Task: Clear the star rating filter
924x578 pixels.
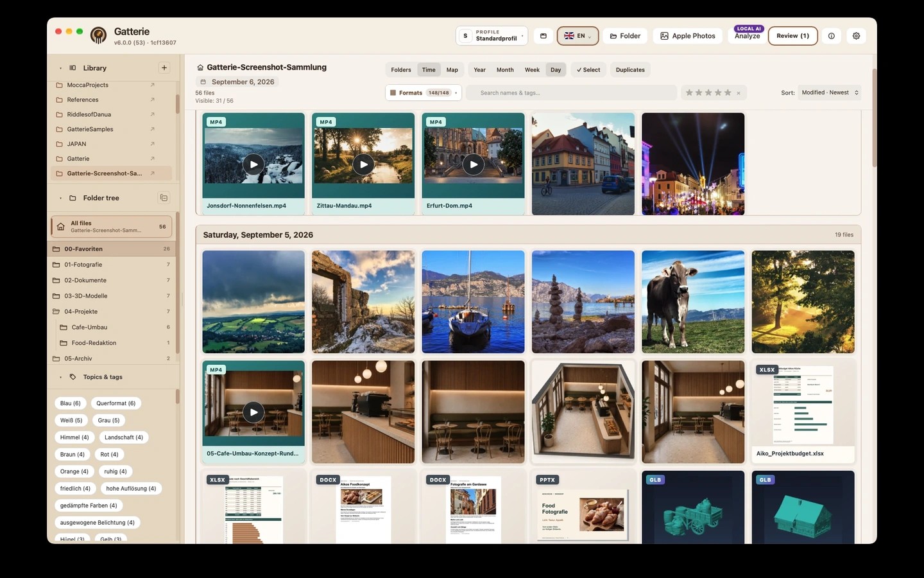Action: click(x=739, y=93)
